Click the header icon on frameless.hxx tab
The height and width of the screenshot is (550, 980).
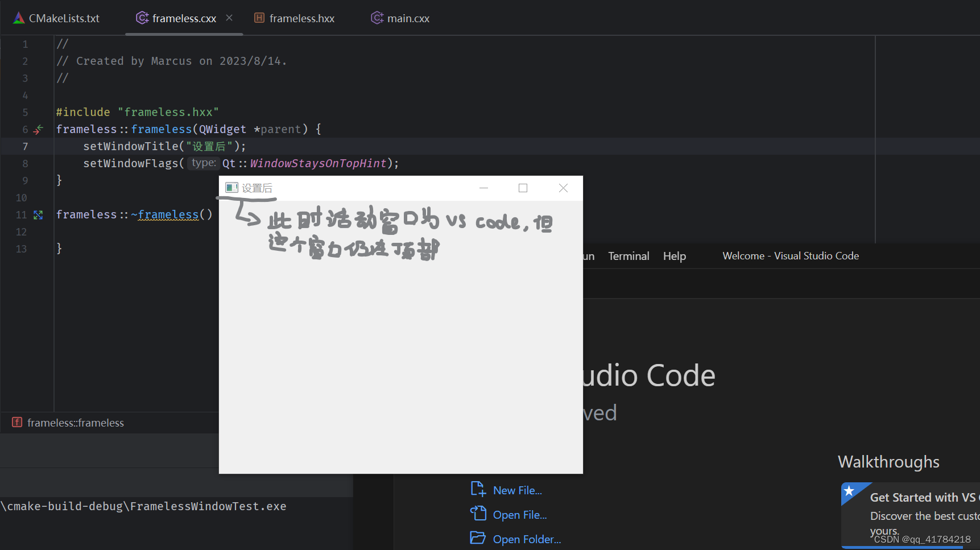tap(259, 18)
